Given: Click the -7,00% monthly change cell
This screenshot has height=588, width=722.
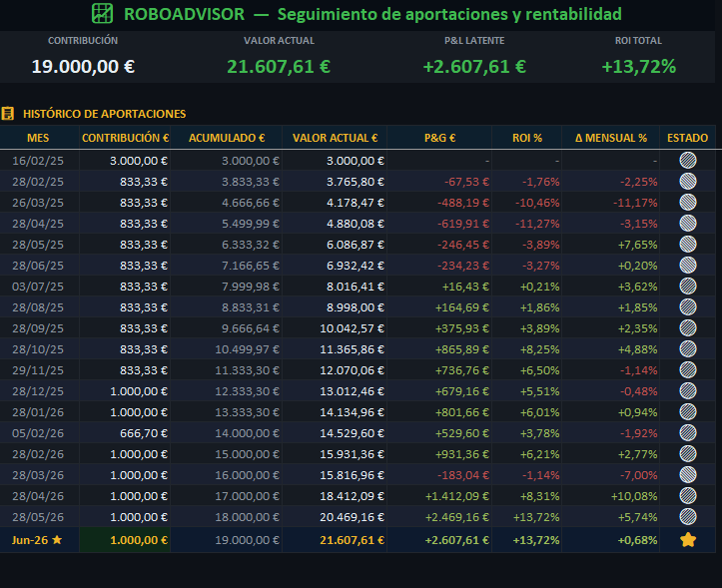Looking at the screenshot, I should coord(611,475).
